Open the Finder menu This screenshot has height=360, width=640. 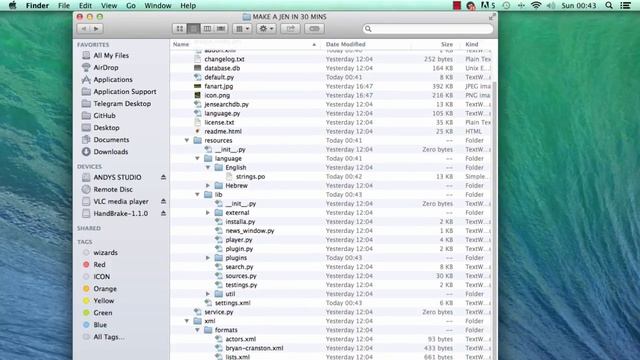point(37,6)
